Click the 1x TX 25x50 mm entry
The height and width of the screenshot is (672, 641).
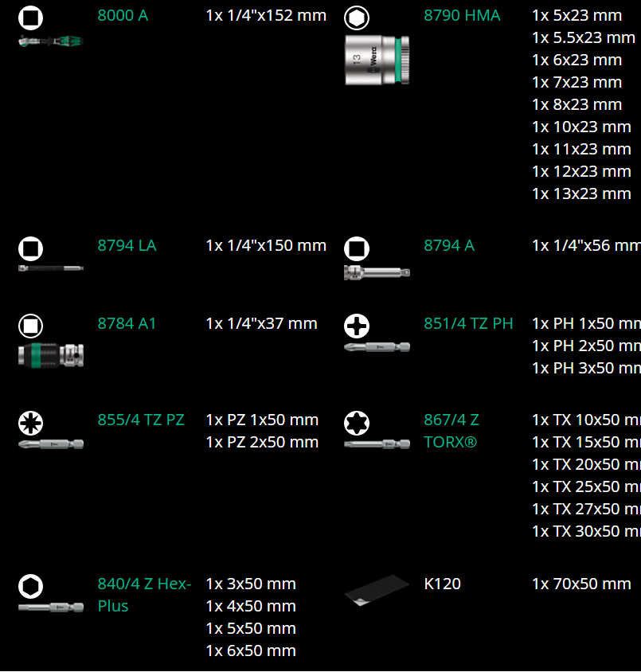pos(586,487)
